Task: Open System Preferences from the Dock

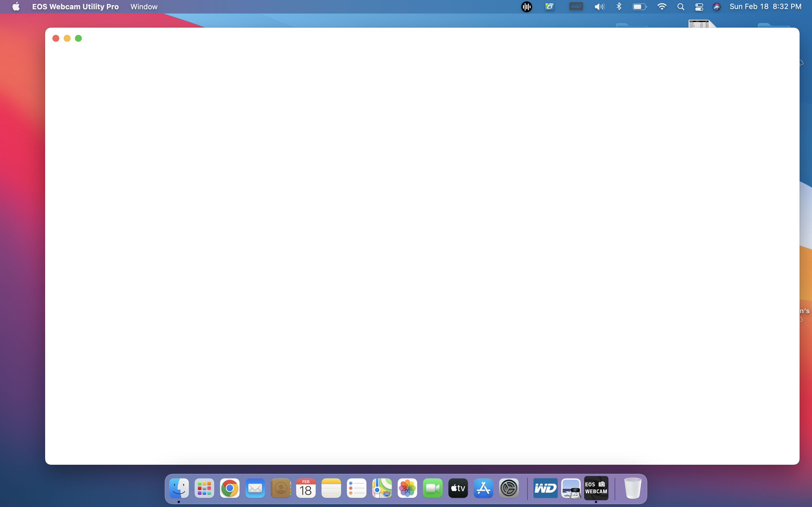Action: point(509,489)
